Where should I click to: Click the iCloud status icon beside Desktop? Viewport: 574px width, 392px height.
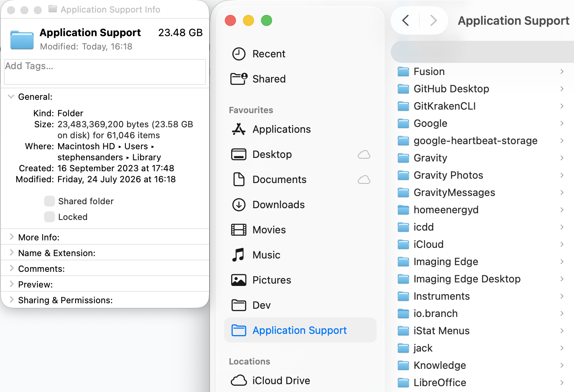point(364,154)
